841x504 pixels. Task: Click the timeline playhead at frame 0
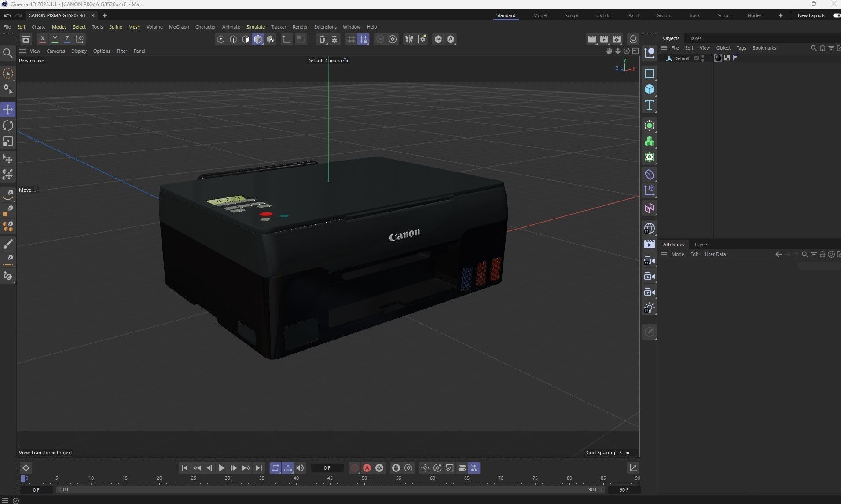(x=23, y=478)
